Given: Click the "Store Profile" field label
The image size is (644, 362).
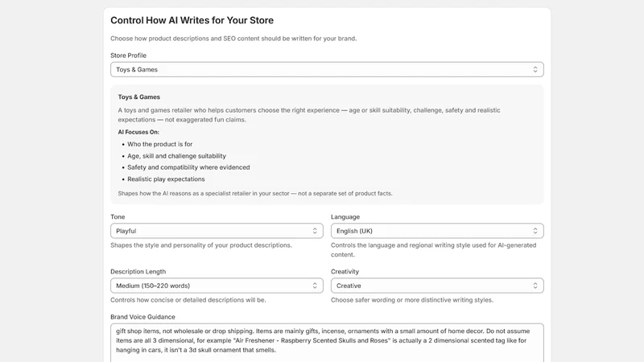Looking at the screenshot, I should pos(128,56).
